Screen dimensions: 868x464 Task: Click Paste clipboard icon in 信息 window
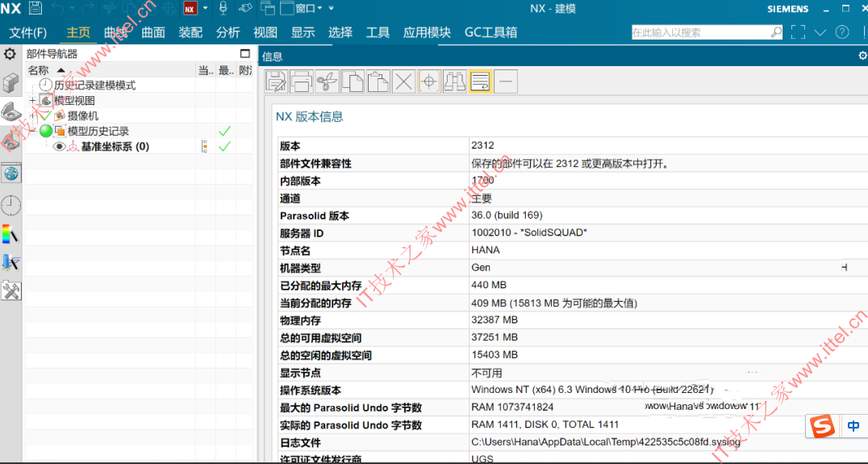click(x=378, y=82)
